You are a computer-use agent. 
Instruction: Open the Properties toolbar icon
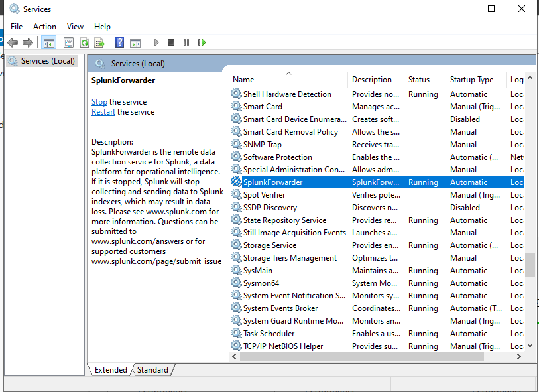click(x=69, y=42)
